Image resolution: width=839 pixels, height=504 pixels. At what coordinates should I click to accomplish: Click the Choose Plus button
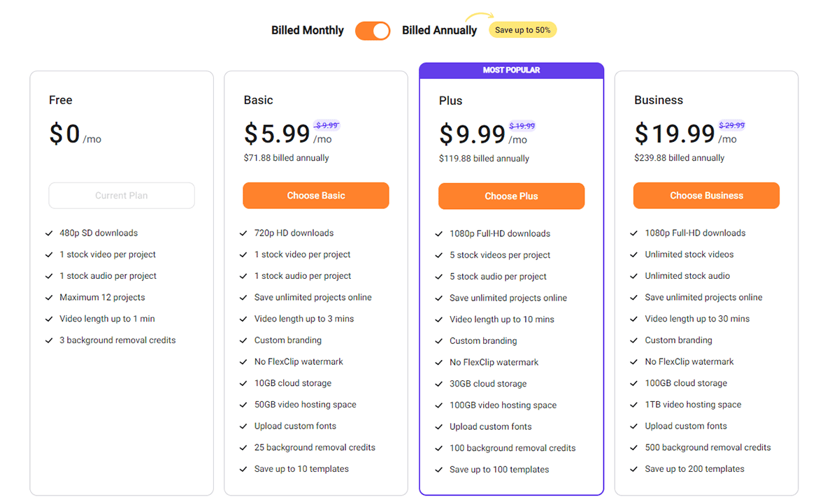[511, 196]
